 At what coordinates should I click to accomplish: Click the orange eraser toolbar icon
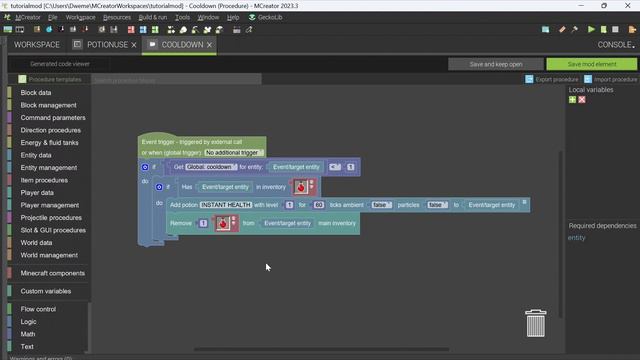pyautogui.click(x=562, y=29)
